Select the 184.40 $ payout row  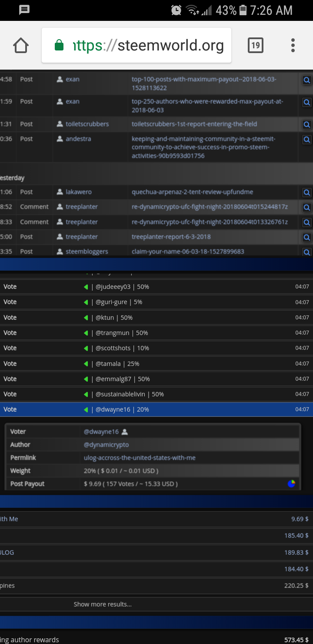156,569
